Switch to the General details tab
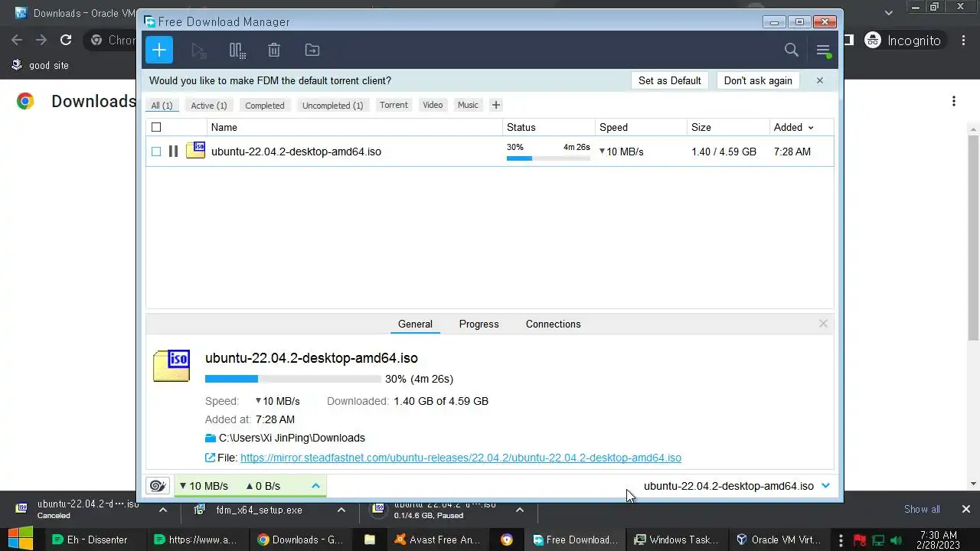The image size is (980, 551). coord(415,324)
